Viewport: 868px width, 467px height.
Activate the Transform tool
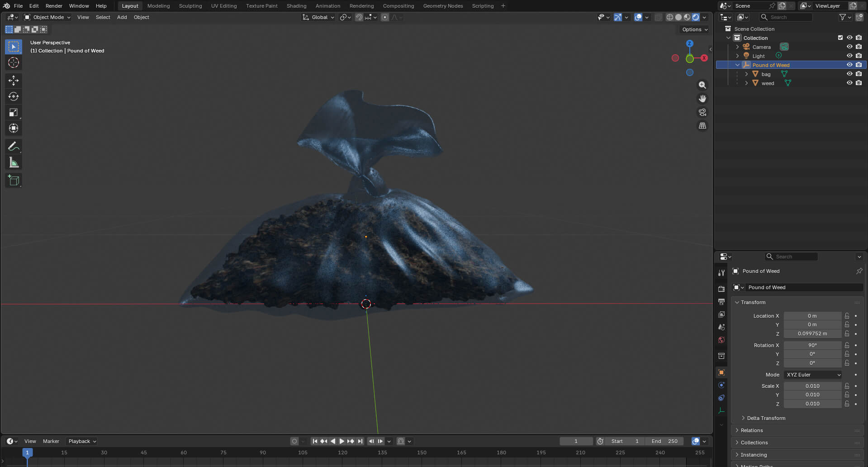(14, 128)
